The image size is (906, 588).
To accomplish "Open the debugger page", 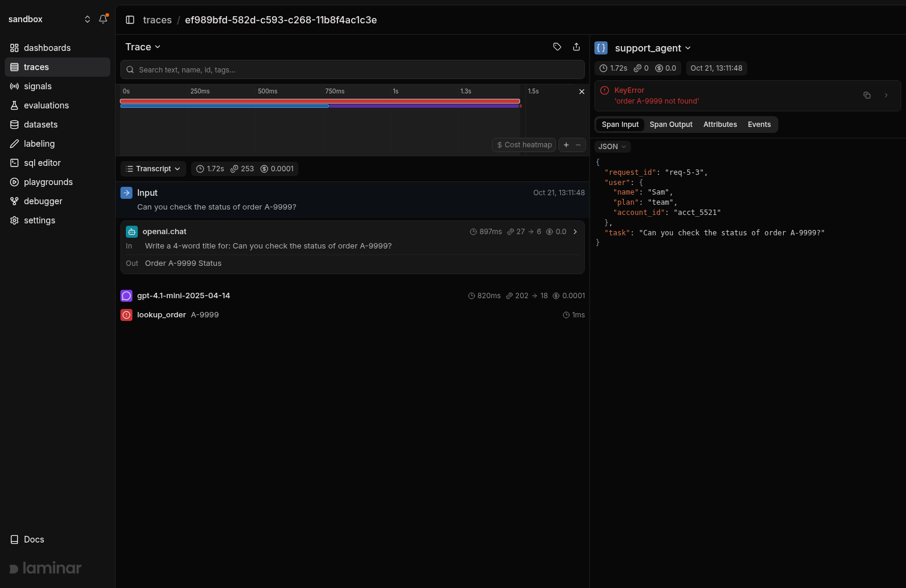I will click(58, 201).
